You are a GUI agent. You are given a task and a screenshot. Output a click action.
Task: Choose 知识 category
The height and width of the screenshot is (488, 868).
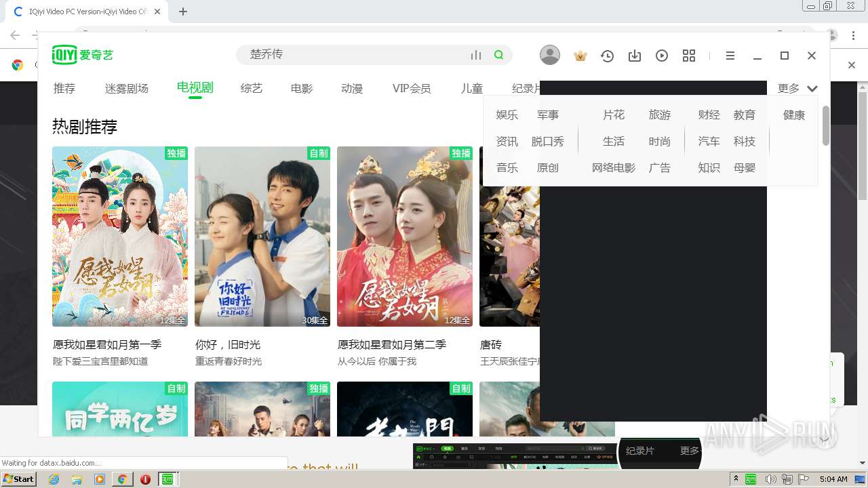tap(709, 168)
